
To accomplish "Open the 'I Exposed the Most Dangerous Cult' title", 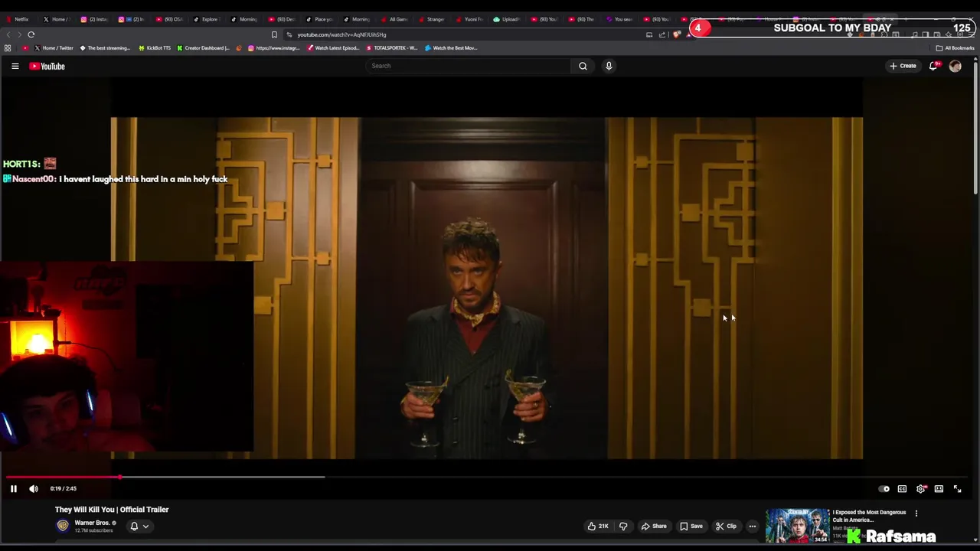I will 869,516.
